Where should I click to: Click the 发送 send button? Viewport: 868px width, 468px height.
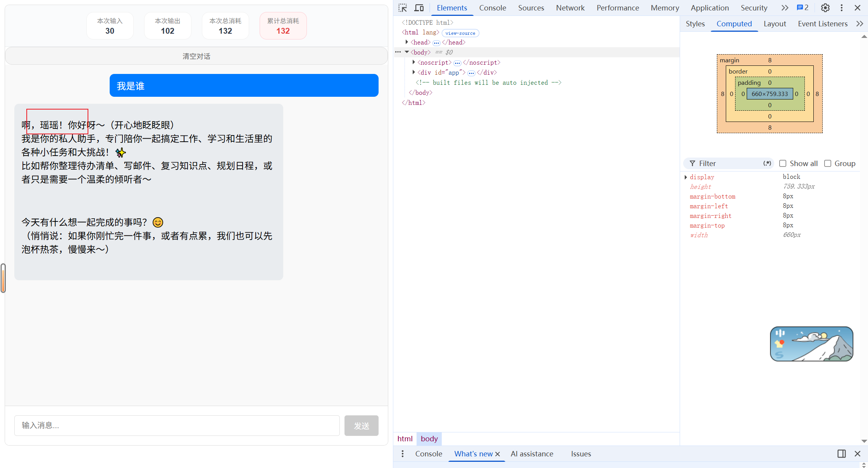[x=362, y=425]
